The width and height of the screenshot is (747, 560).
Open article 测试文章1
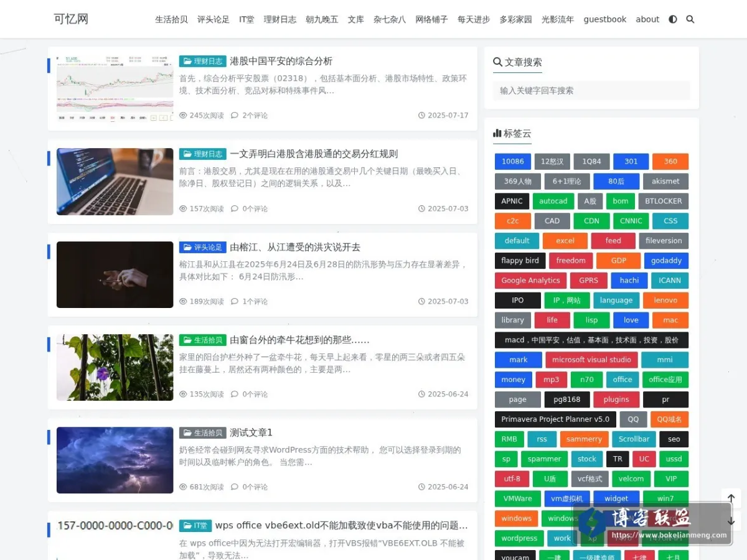tap(251, 432)
